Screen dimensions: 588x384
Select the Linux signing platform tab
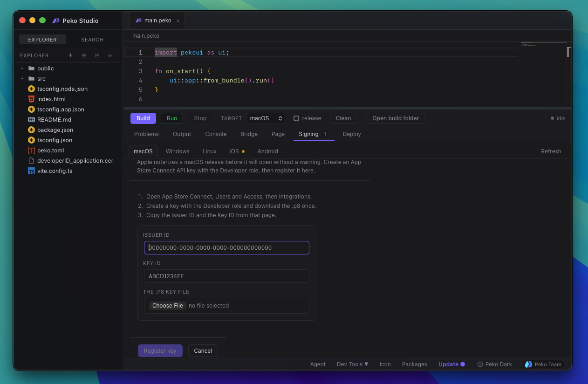coord(210,151)
